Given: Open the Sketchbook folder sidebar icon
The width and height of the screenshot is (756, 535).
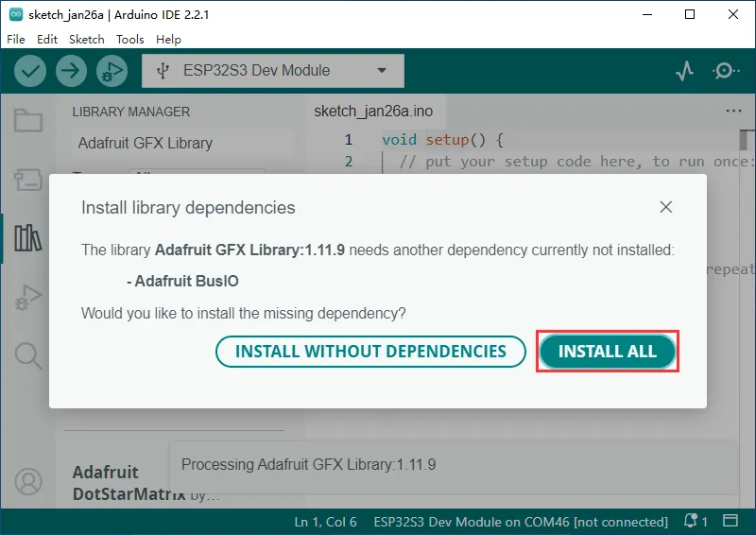Looking at the screenshot, I should click(x=28, y=121).
